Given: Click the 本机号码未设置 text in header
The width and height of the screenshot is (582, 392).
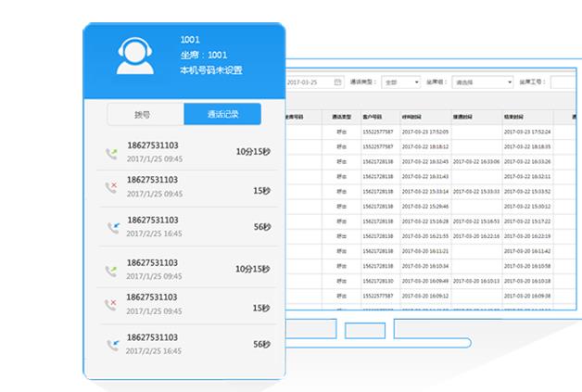Looking at the screenshot, I should pyautogui.click(x=211, y=70).
